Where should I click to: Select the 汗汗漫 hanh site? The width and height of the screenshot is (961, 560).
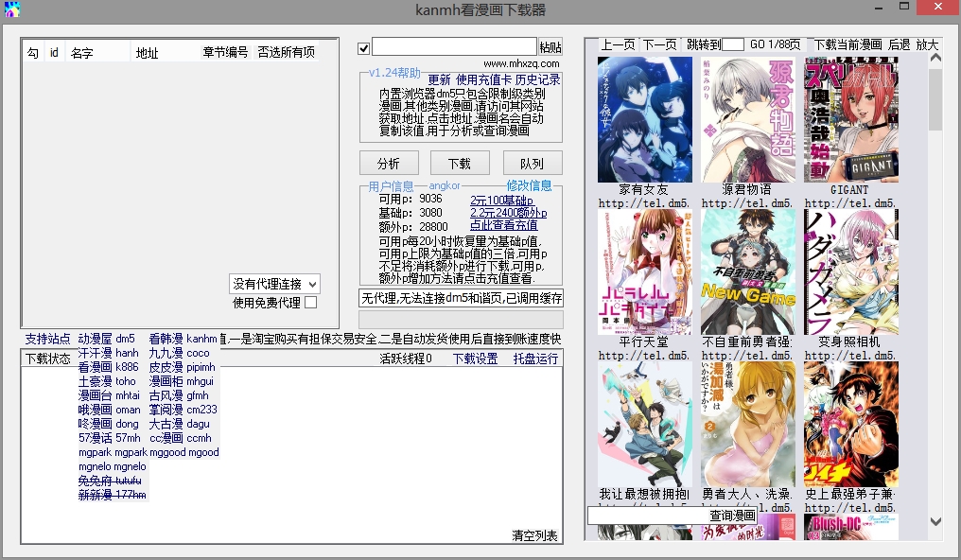109,353
